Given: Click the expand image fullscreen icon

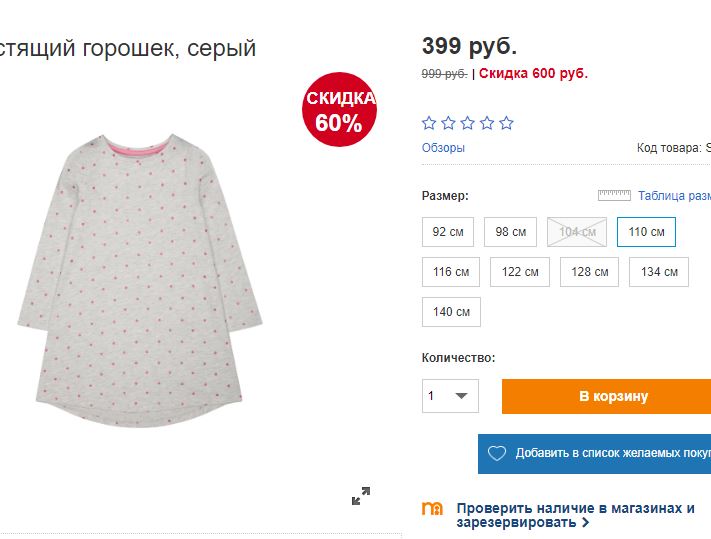Looking at the screenshot, I should (x=361, y=496).
